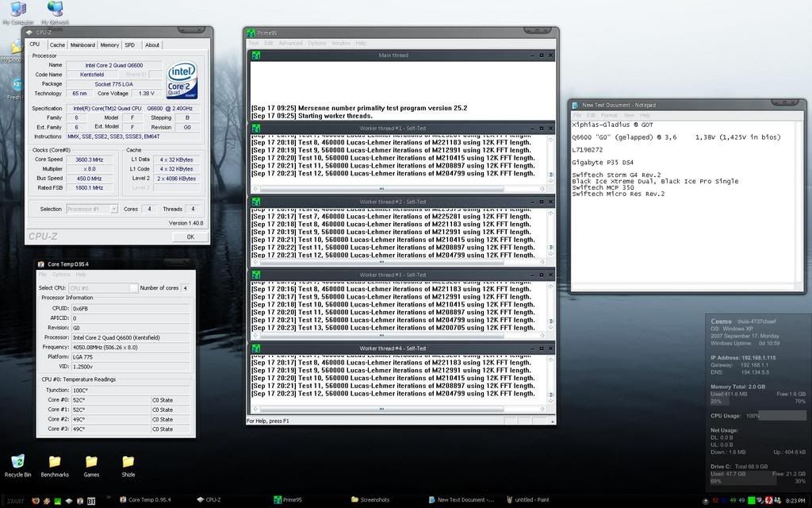Click the green square system tray icon
Image resolution: width=812 pixels, height=508 pixels.
click(752, 500)
